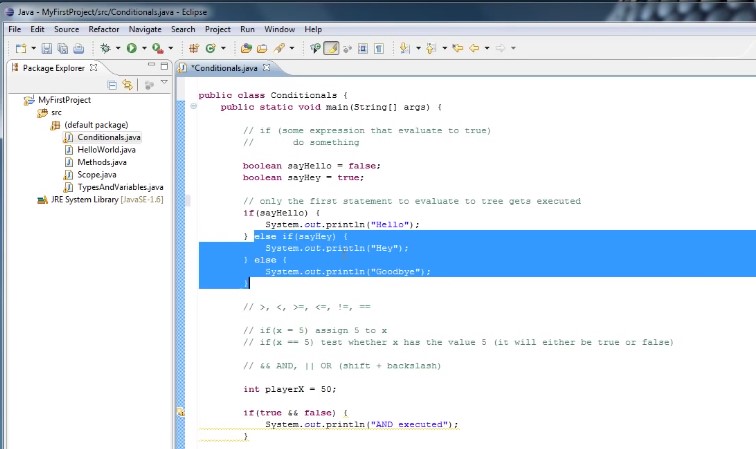Open Package Explorer view menu triangle
This screenshot has width=756, height=449.
pos(164,84)
